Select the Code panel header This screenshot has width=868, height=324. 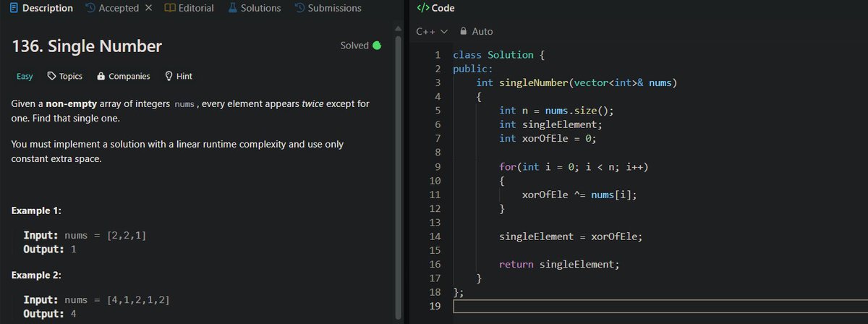[436, 8]
